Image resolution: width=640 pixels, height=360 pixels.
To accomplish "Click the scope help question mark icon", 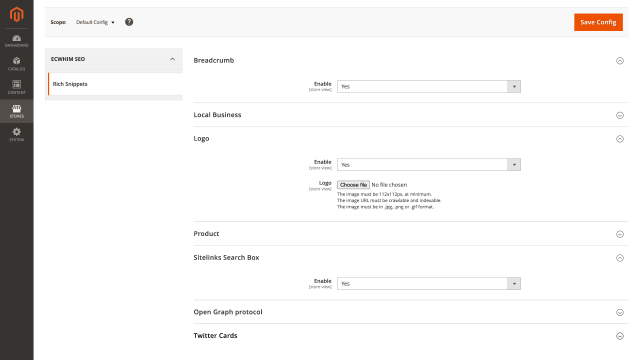I will tap(129, 22).
